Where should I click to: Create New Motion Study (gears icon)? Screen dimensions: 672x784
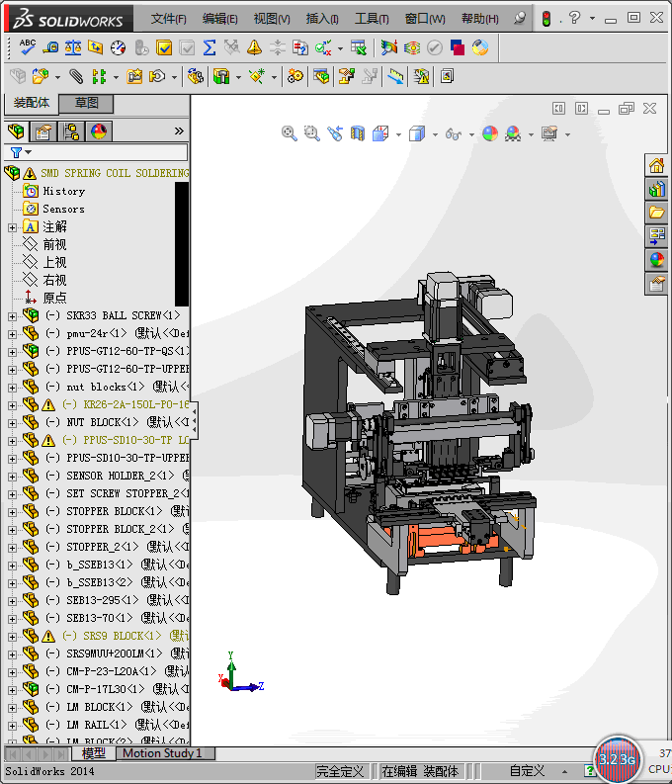coord(294,76)
